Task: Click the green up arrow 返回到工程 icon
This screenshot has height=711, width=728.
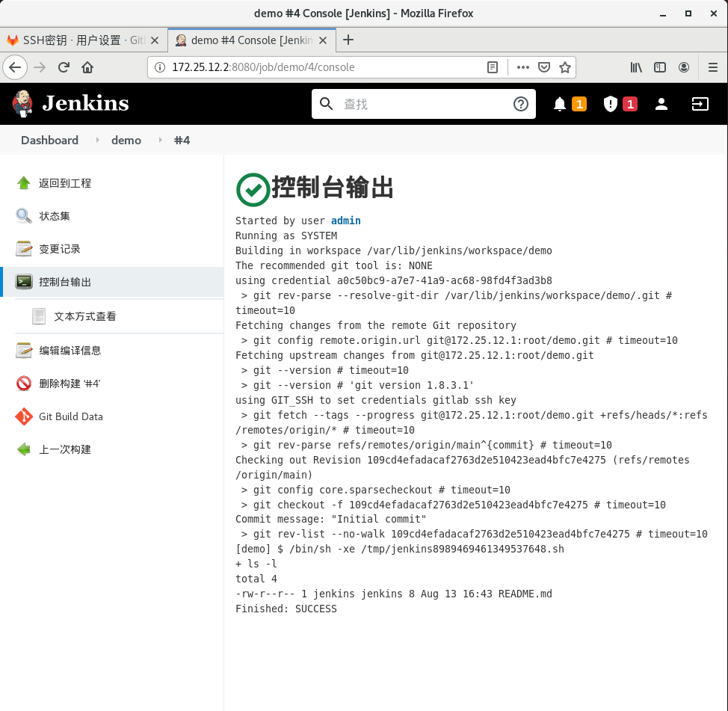Action: point(24,183)
